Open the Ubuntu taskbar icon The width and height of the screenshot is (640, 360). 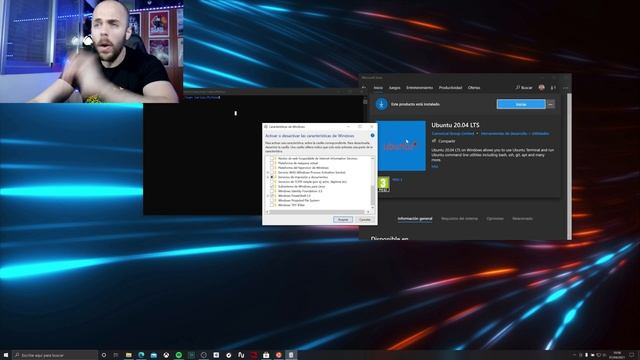pos(279,355)
